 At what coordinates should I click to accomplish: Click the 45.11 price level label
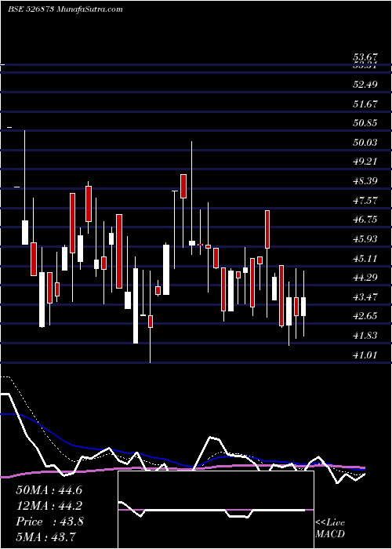365,259
